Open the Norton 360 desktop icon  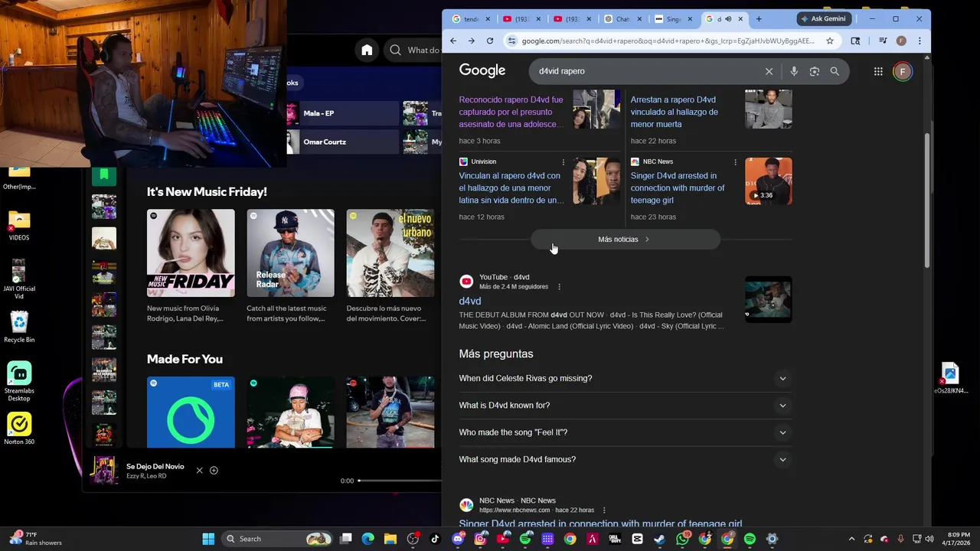(19, 429)
